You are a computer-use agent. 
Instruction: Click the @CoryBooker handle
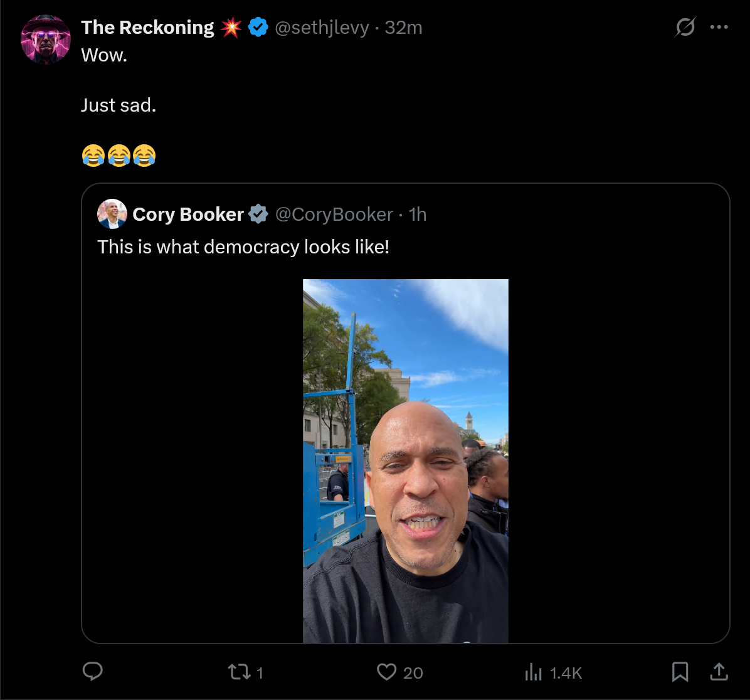[x=334, y=215]
